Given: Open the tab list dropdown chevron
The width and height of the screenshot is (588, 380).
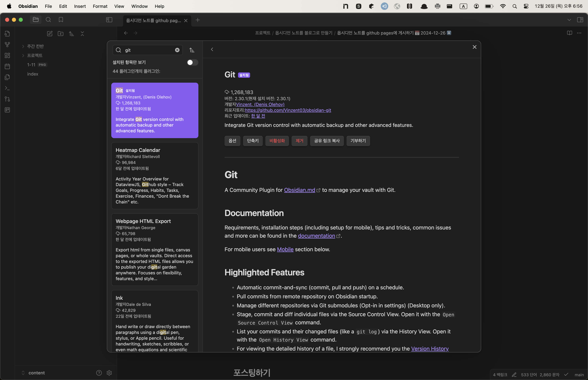Looking at the screenshot, I should tap(569, 20).
